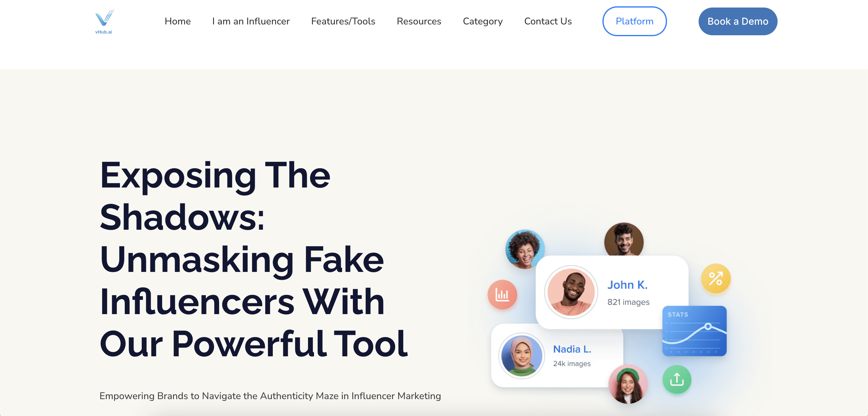868x416 pixels.
Task: Select John K. profile avatar
Action: point(571,292)
